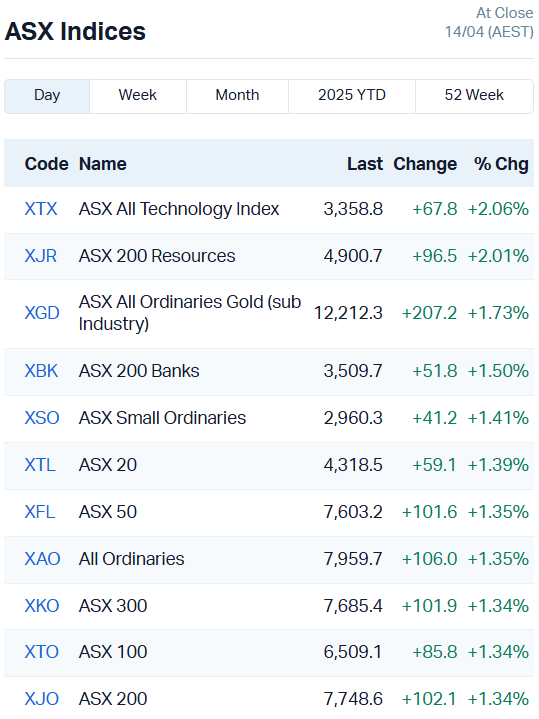Sort indices by Name column header
This screenshot has height=719, width=539.
[x=103, y=164]
